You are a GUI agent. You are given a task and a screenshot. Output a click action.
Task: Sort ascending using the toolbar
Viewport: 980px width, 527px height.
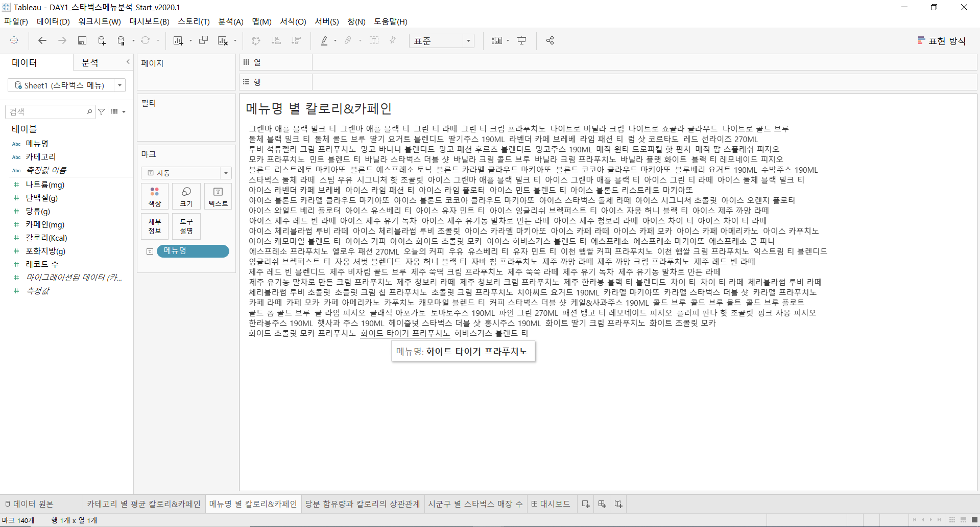pyautogui.click(x=276, y=40)
